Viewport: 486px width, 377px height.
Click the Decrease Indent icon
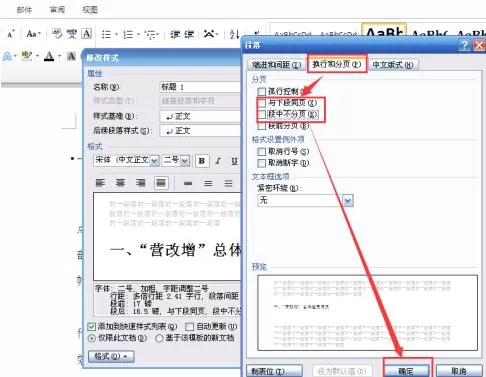click(x=175, y=34)
